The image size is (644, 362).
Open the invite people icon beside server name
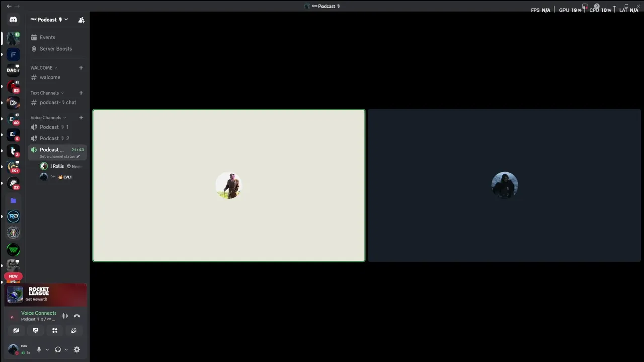pyautogui.click(x=82, y=20)
